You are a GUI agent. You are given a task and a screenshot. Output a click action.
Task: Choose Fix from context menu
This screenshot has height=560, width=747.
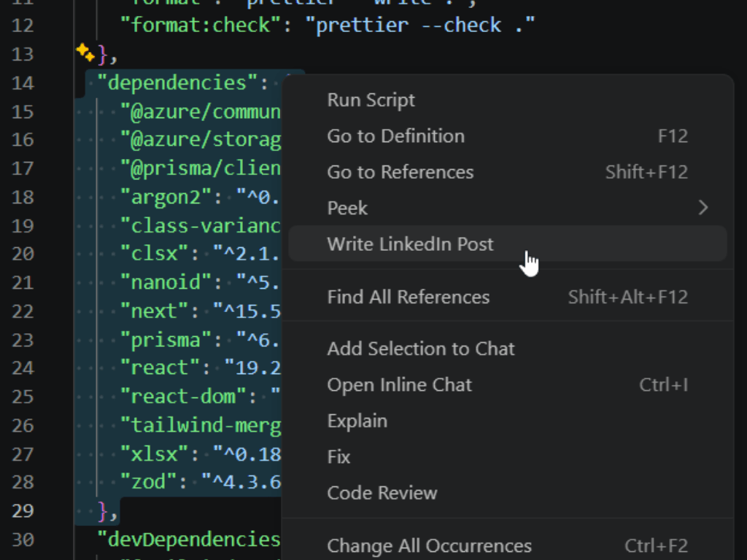point(508,457)
